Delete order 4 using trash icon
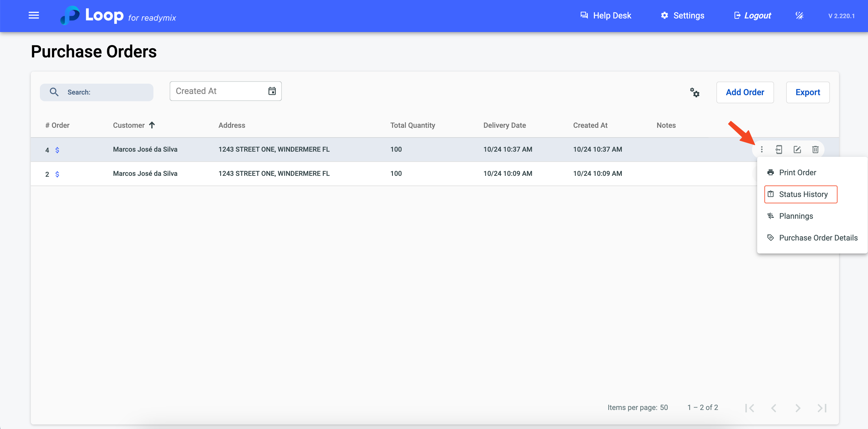 point(815,149)
